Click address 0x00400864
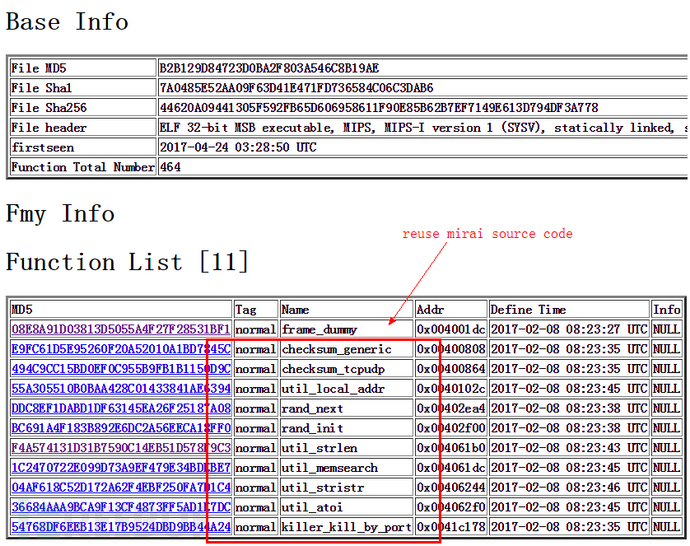The image size is (690, 546). tap(451, 369)
